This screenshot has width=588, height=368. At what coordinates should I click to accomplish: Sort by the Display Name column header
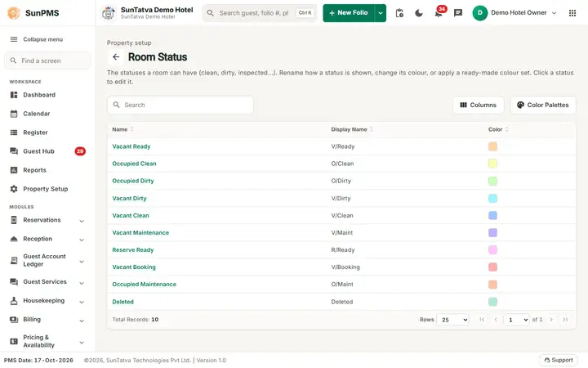pyautogui.click(x=352, y=129)
